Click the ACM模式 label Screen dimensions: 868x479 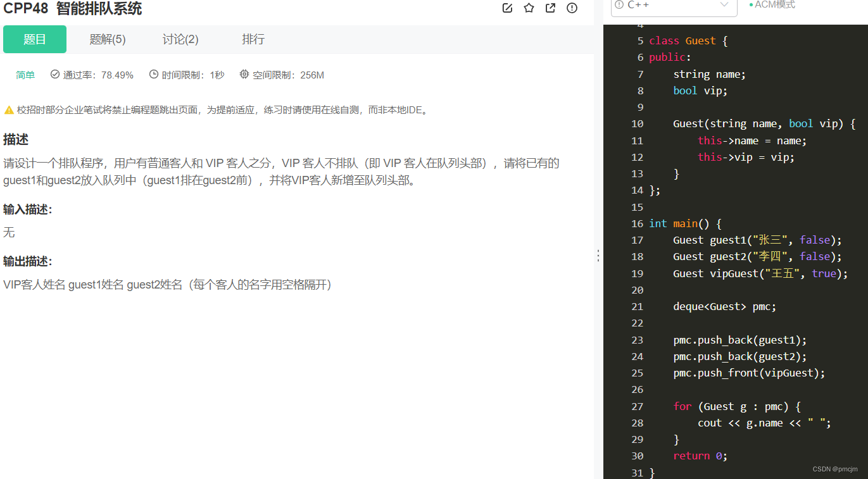pos(775,4)
